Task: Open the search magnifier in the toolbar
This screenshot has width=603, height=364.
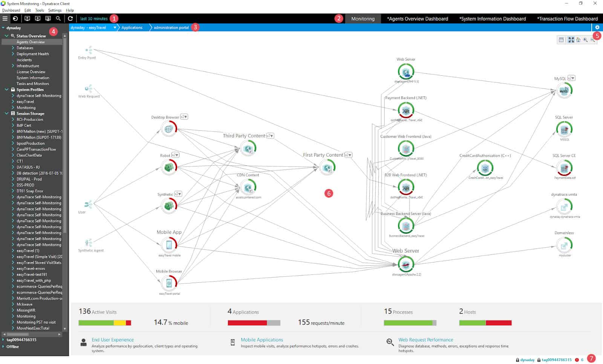Action: (x=58, y=18)
